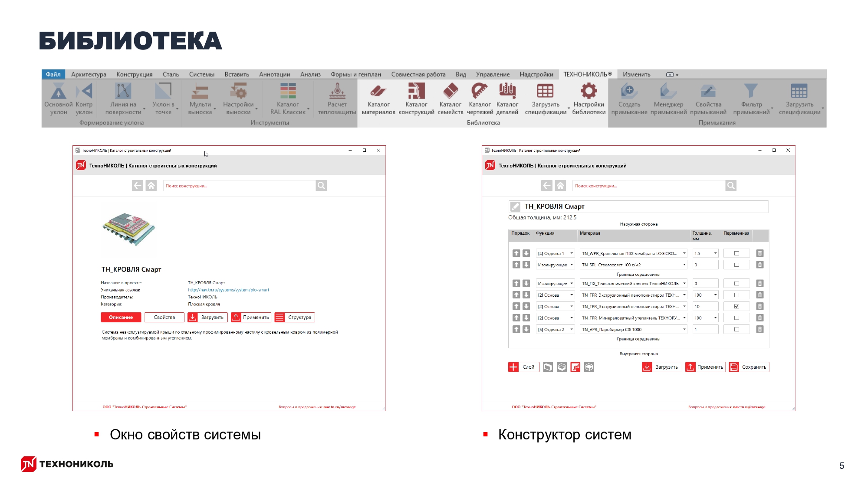868x488 pixels.
Task: Click search field in left catalog window
Action: [239, 186]
